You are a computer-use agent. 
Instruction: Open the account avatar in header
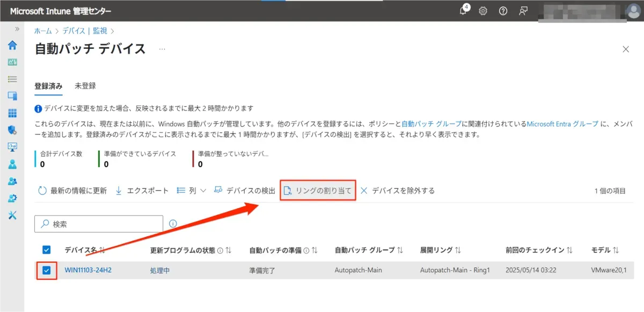pos(633,11)
